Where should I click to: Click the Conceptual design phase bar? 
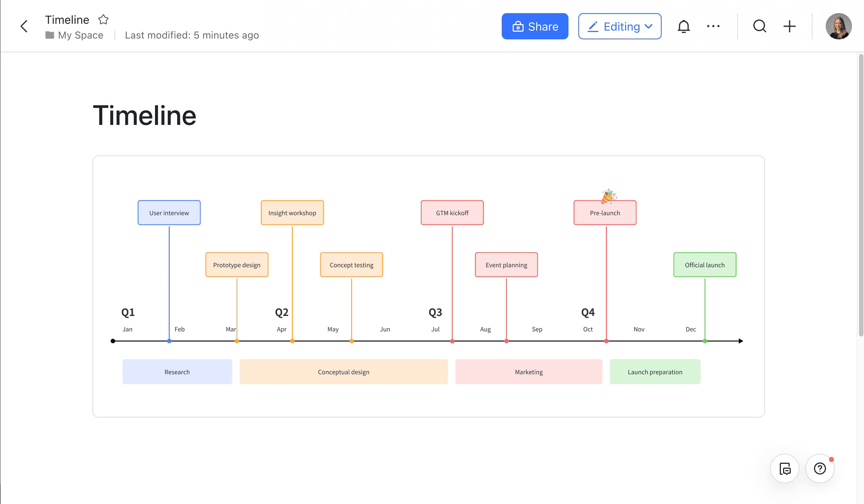click(x=344, y=371)
